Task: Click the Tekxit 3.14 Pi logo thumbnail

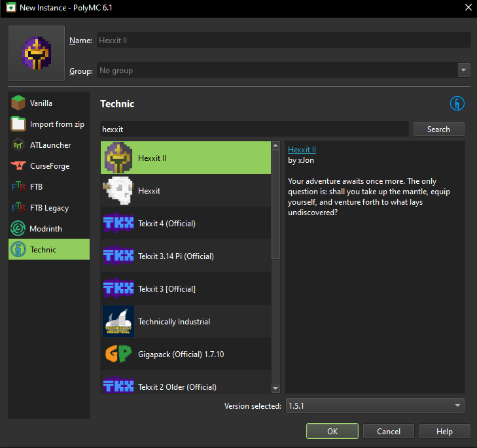Action: pos(118,256)
